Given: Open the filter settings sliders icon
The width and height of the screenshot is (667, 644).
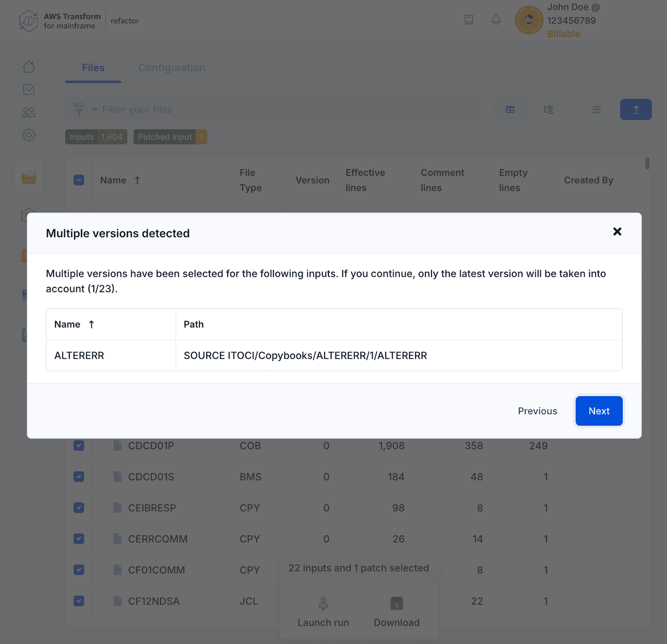Looking at the screenshot, I should (596, 109).
